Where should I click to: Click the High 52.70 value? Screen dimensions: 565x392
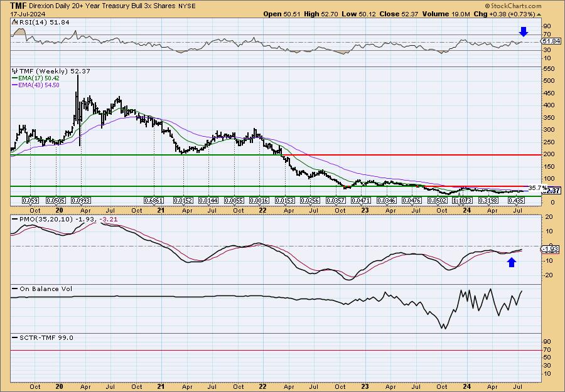coord(321,14)
